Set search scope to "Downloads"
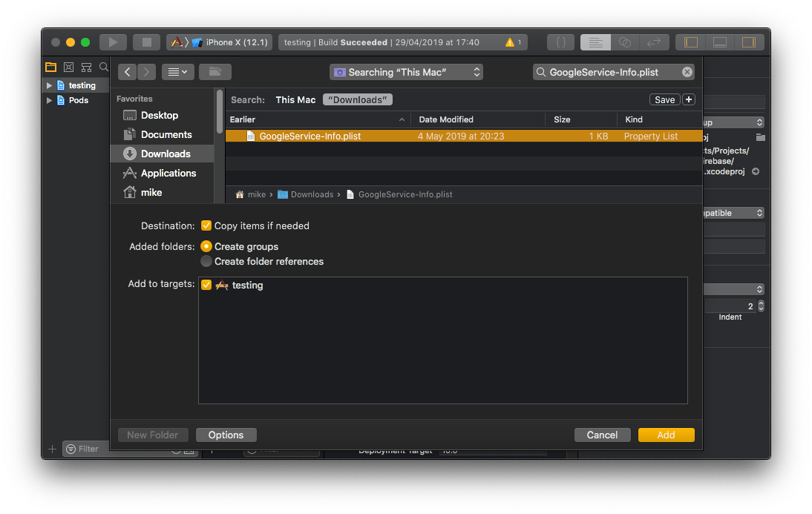Image resolution: width=812 pixels, height=514 pixels. tap(357, 100)
